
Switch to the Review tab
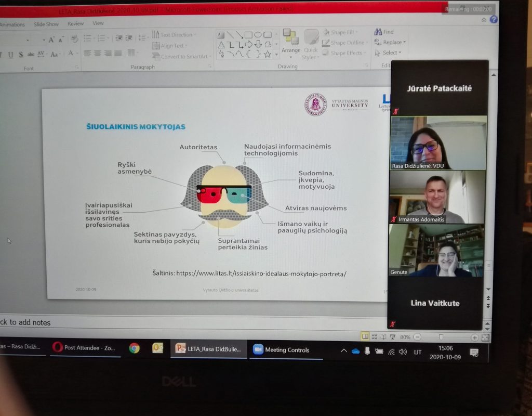75,23
